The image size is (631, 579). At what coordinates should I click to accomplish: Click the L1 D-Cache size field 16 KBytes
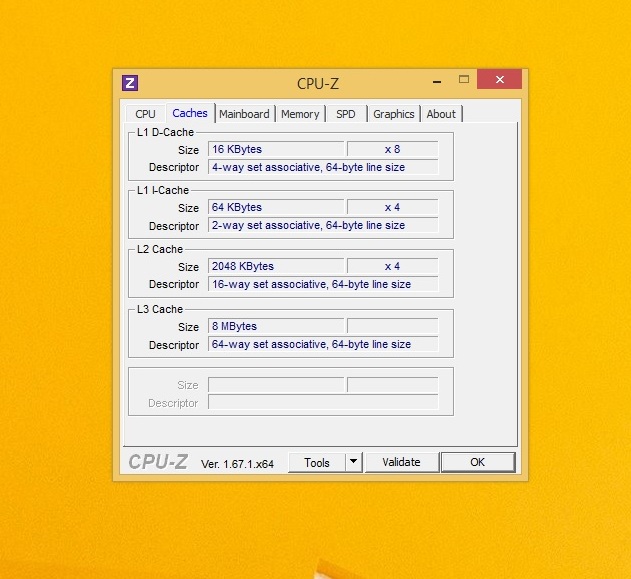pos(276,149)
